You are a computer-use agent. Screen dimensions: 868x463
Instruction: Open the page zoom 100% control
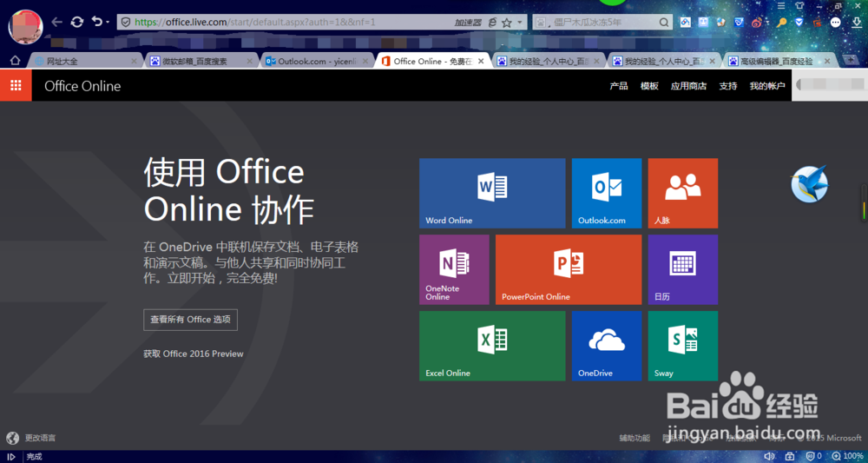click(x=847, y=456)
